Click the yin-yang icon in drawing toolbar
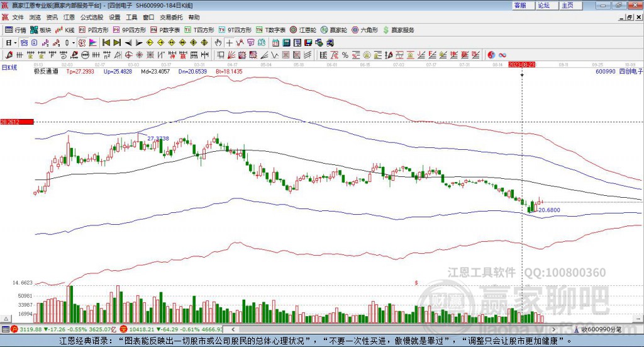The image size is (644, 347). (x=491, y=55)
